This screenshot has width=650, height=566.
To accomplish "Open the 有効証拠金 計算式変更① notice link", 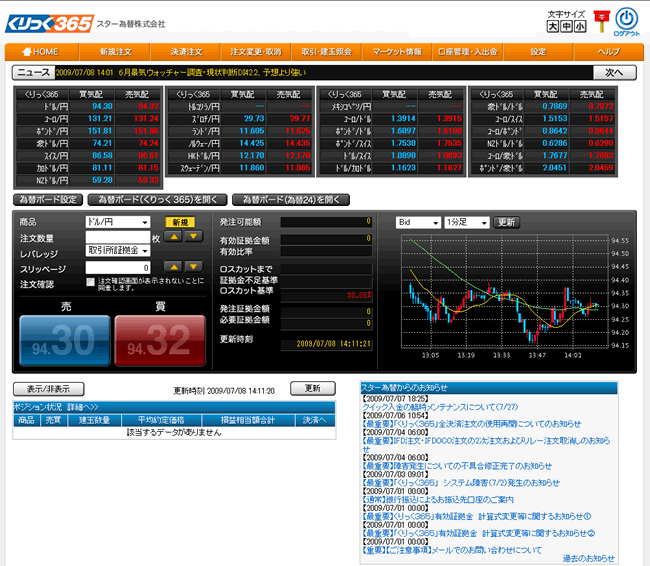I will pyautogui.click(x=477, y=516).
